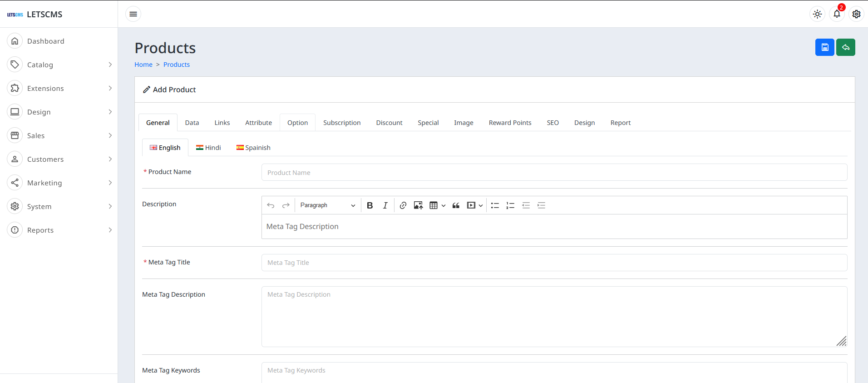Select the Hindi language tab
This screenshot has width=868, height=383.
208,148
